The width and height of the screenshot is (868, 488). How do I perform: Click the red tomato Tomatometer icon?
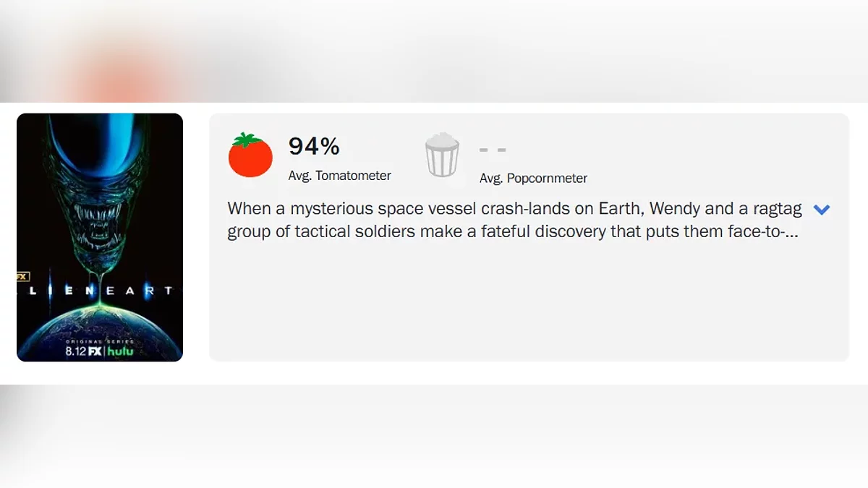click(250, 155)
